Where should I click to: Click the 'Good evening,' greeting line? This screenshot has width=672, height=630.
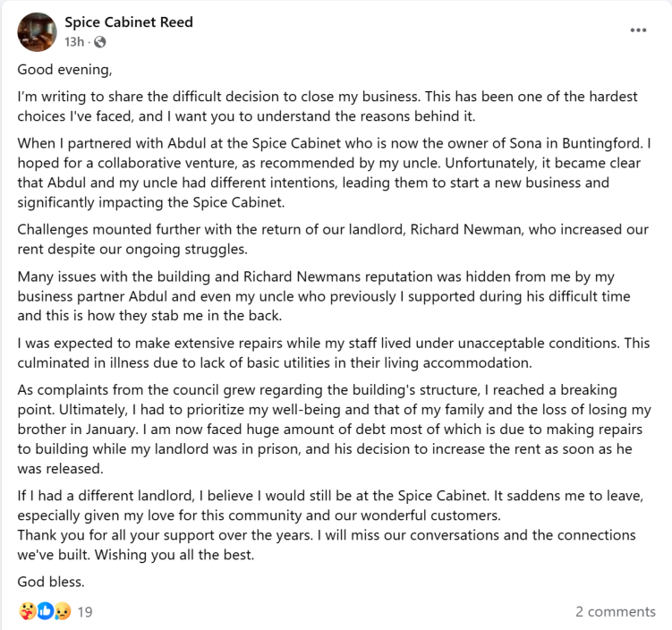coord(64,70)
